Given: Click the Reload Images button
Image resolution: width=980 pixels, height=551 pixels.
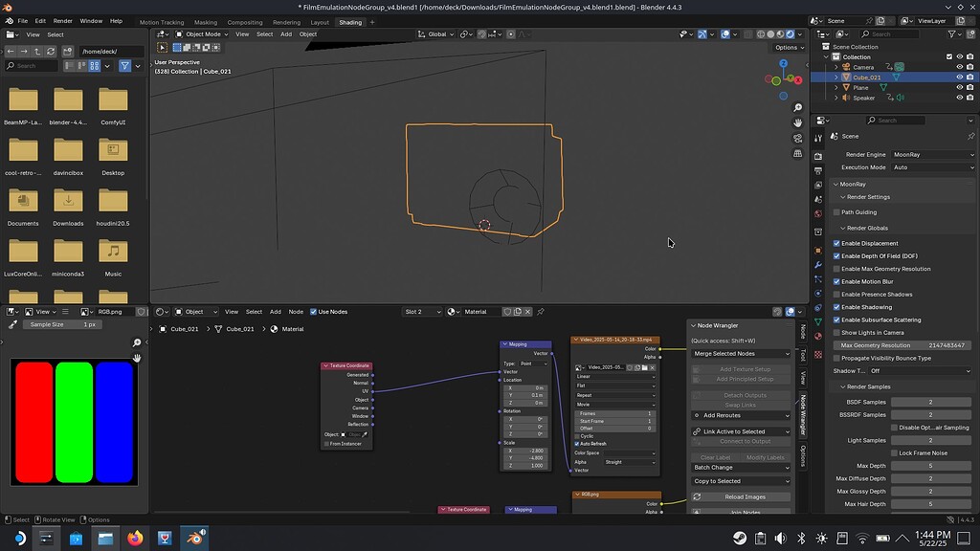Looking at the screenshot, I should point(741,497).
